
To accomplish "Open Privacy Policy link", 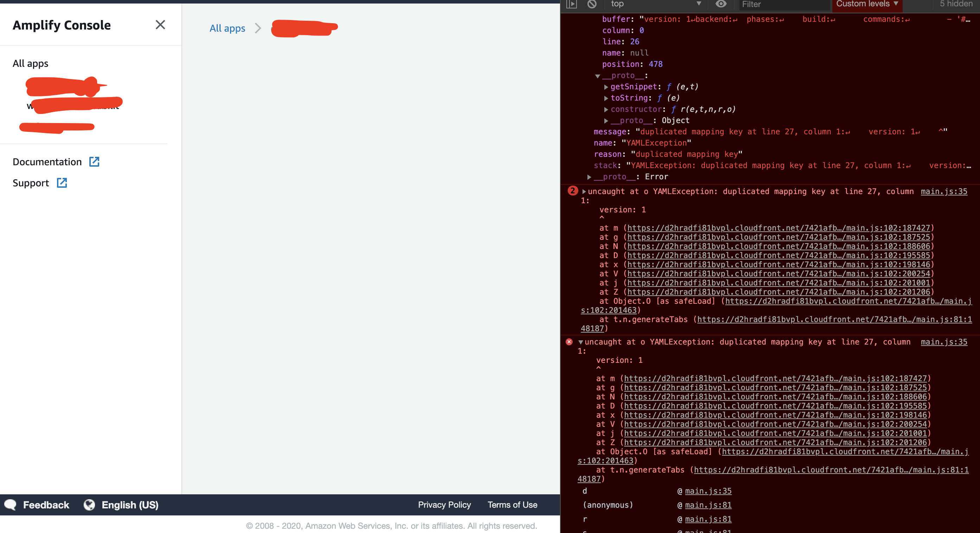I will click(444, 505).
